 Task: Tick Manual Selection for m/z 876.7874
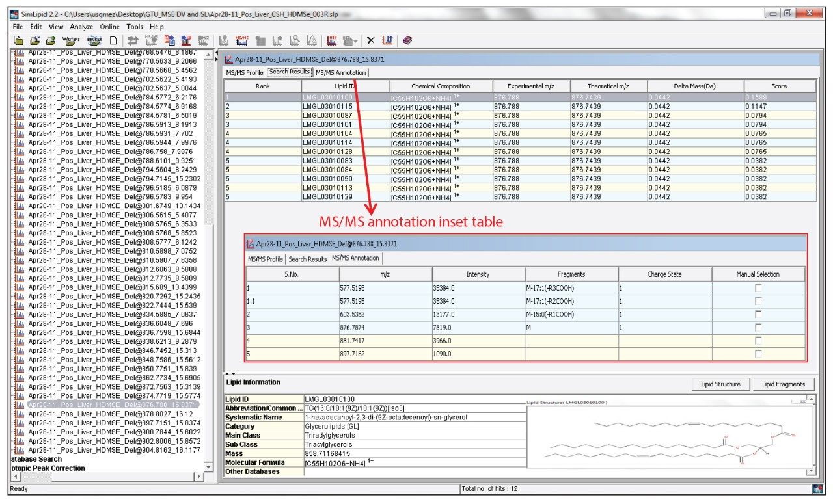pos(758,328)
